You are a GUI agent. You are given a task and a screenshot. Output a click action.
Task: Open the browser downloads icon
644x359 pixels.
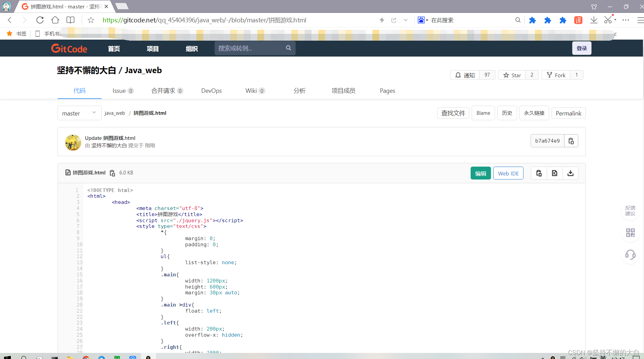[x=594, y=20]
